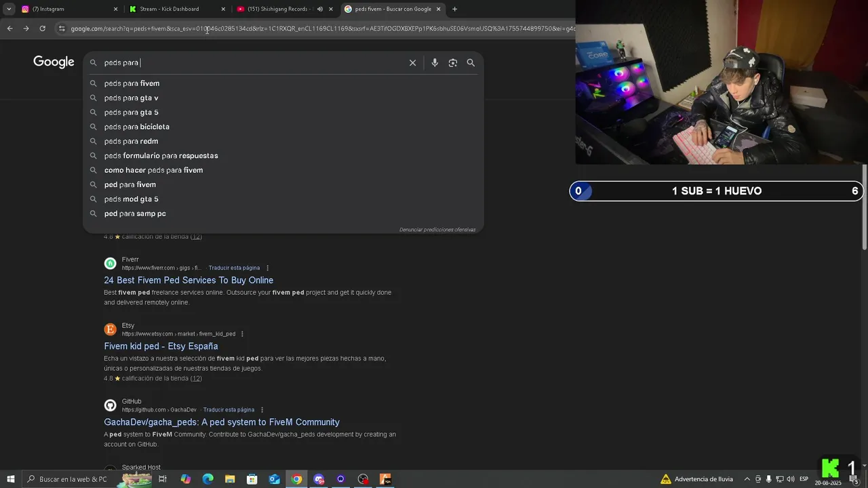This screenshot has width=868, height=488.
Task: Choose suggestion 'peds para redm'
Action: 283,141
